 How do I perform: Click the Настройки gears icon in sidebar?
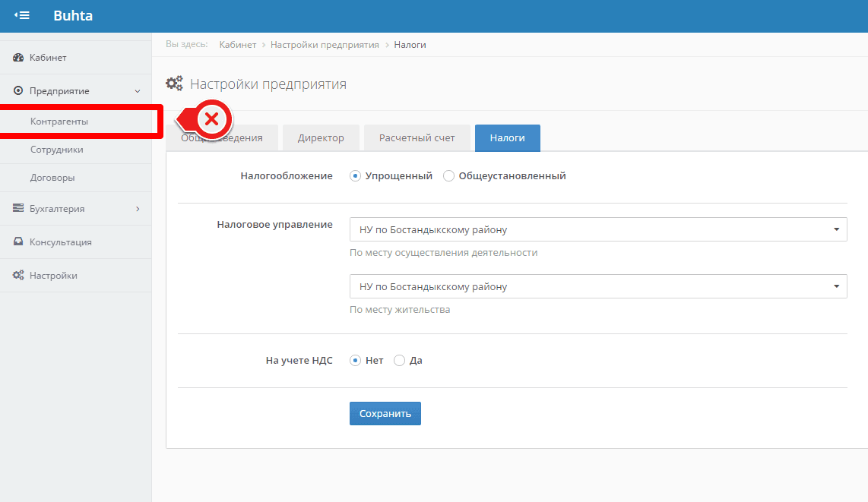pos(18,276)
